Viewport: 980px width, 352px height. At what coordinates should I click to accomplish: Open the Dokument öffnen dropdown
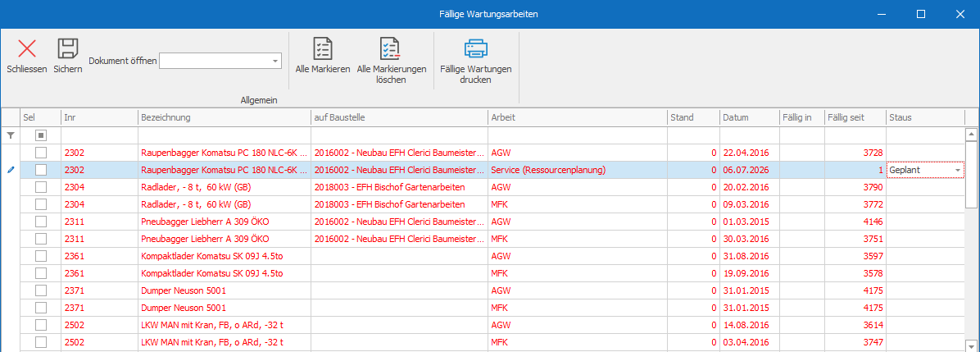[x=275, y=61]
